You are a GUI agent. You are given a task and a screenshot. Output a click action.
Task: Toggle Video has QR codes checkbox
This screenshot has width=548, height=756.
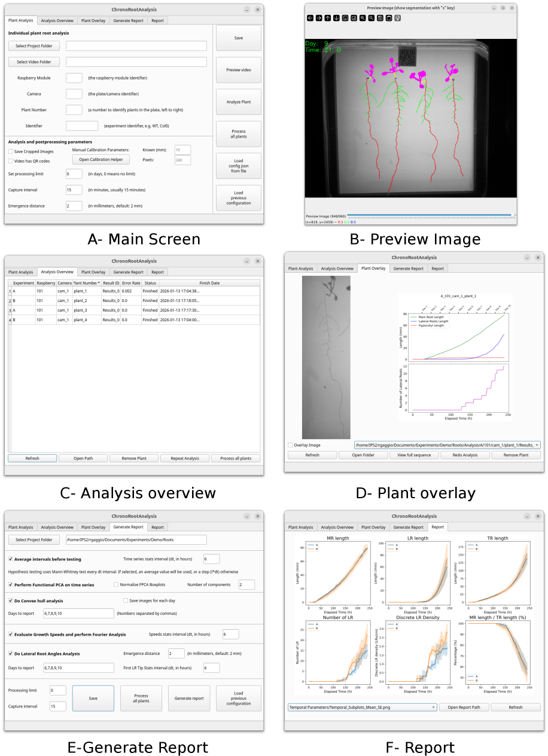point(10,161)
